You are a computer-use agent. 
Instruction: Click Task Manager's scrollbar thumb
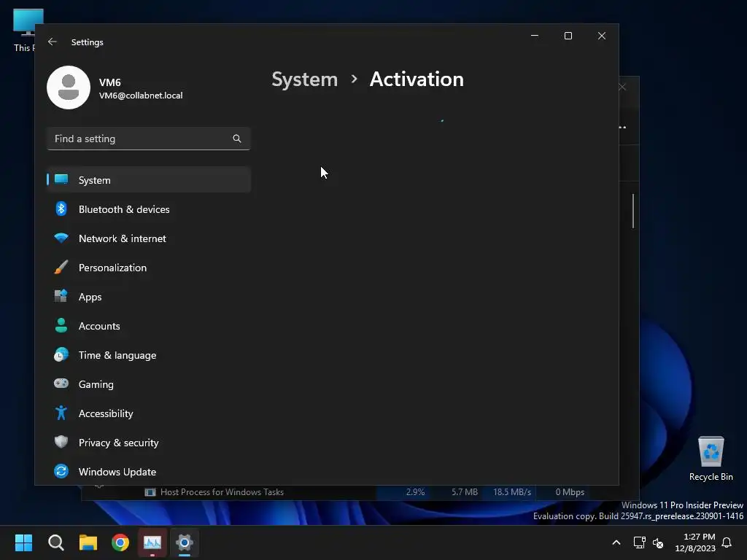[633, 211]
